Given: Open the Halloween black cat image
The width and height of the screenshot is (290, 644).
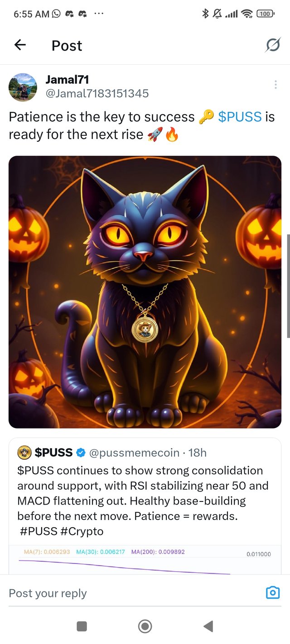Looking at the screenshot, I should [145, 292].
